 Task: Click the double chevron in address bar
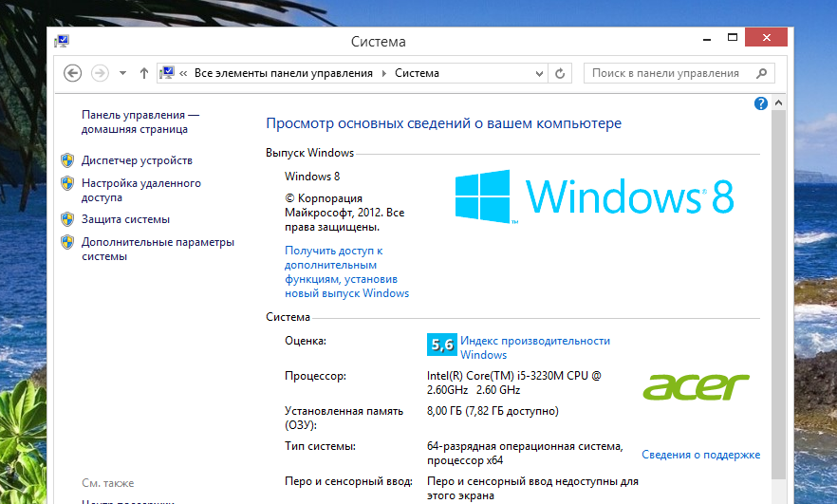coord(183,74)
